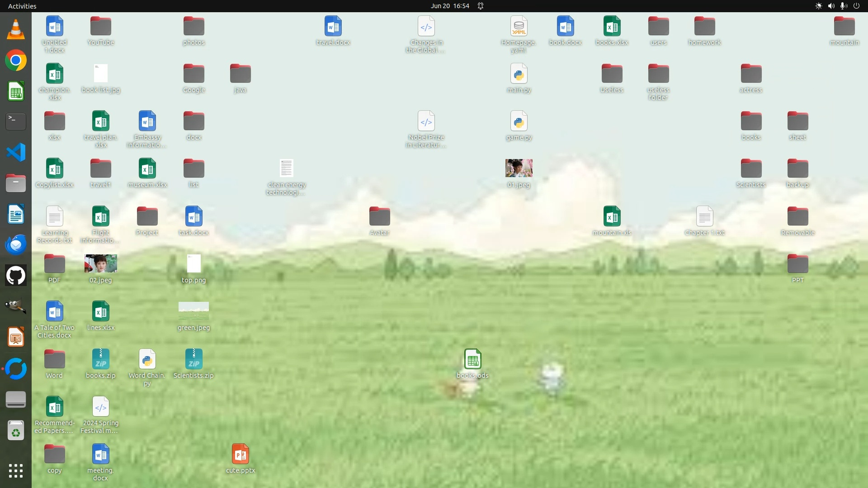Select the books.ods spreadsheet file
Image resolution: width=868 pixels, height=488 pixels.
pos(472,360)
